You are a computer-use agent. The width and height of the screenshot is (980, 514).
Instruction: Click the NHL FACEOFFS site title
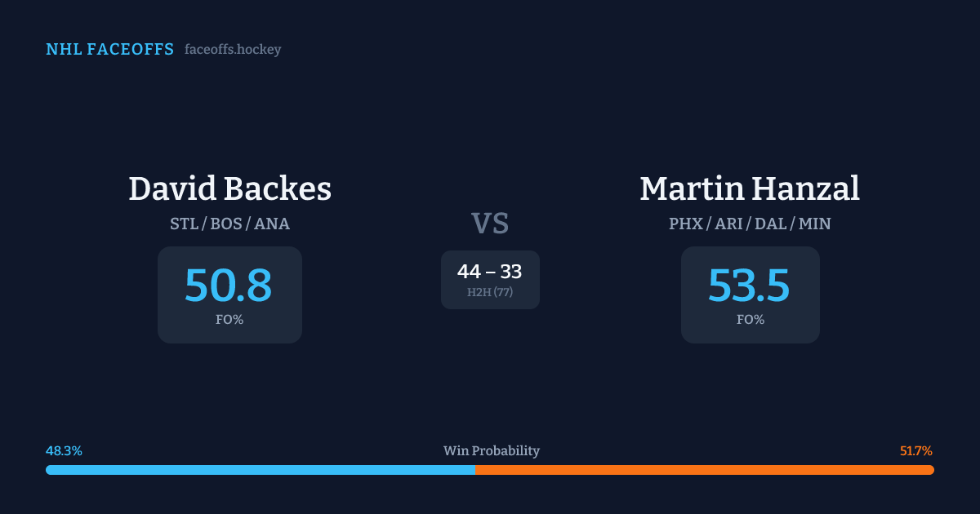click(x=109, y=50)
